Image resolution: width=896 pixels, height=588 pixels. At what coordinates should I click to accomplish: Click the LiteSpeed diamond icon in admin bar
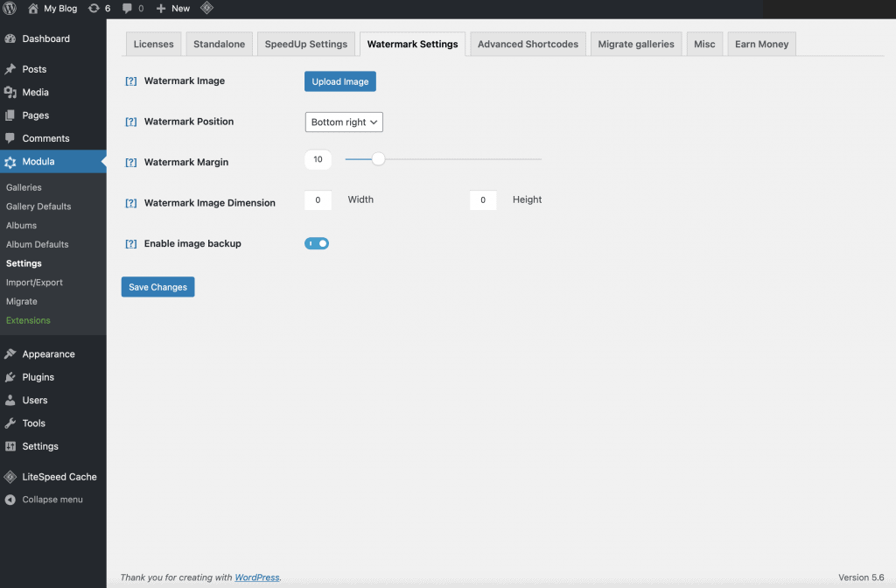click(206, 9)
